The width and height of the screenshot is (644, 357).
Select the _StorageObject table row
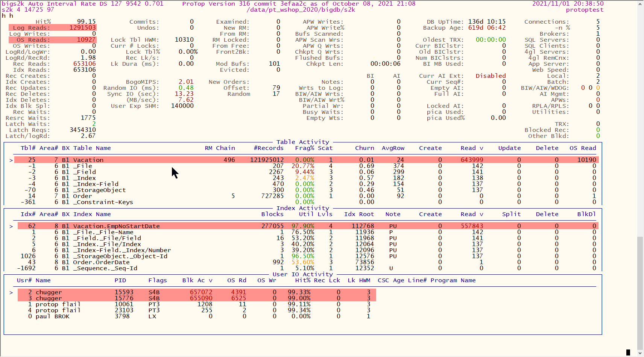point(306,190)
